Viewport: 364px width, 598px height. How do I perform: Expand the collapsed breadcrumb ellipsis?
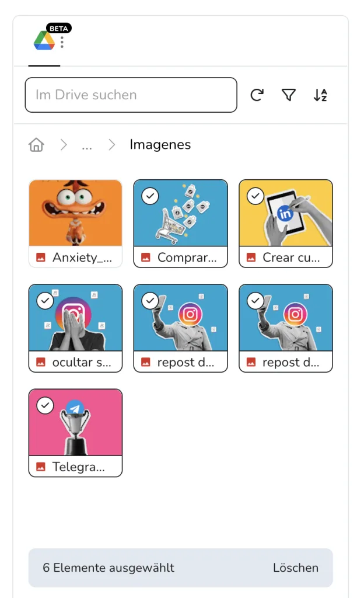87,145
